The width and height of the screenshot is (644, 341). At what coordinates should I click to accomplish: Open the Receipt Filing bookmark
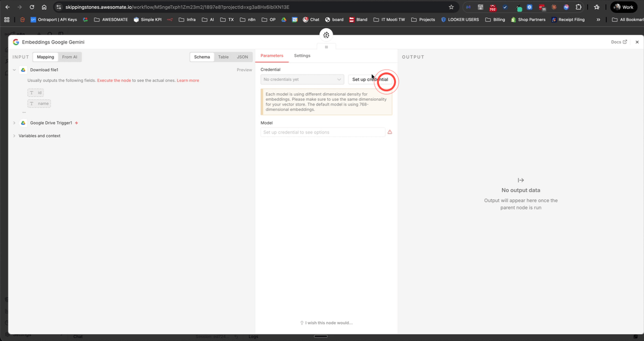(569, 19)
